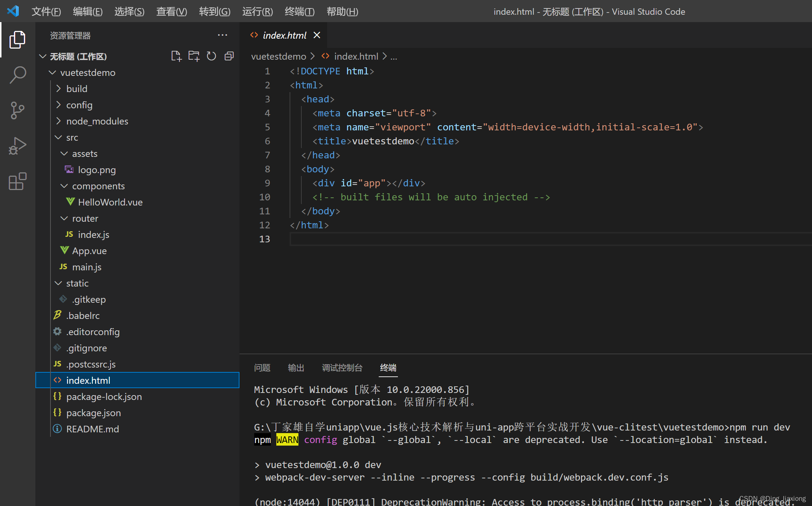Refresh the explorer file tree
812x506 pixels.
click(x=211, y=56)
